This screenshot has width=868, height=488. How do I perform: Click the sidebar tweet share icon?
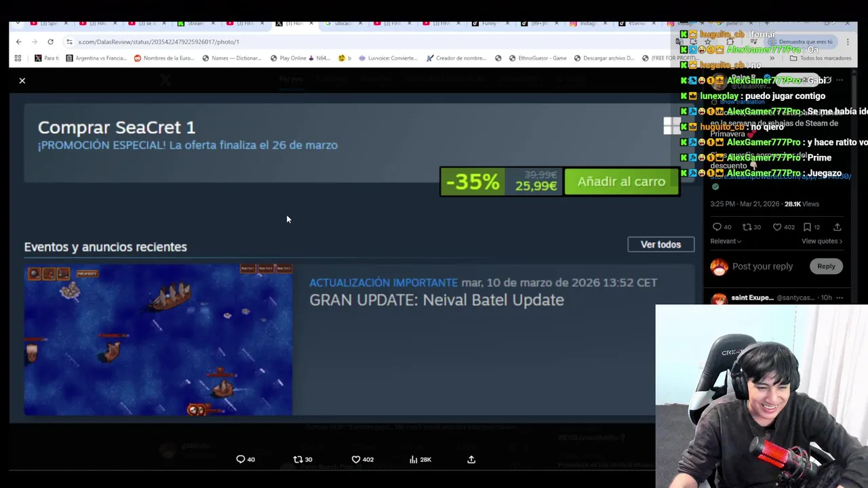(837, 227)
